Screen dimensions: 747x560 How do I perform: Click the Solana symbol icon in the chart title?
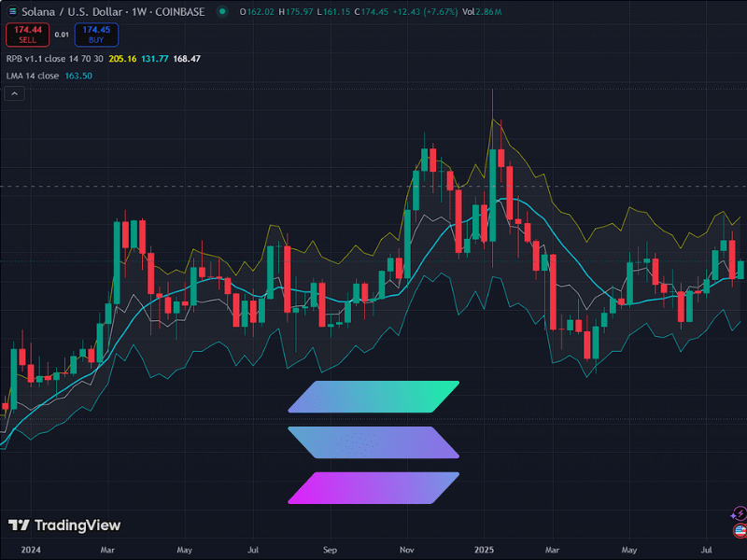(12, 11)
